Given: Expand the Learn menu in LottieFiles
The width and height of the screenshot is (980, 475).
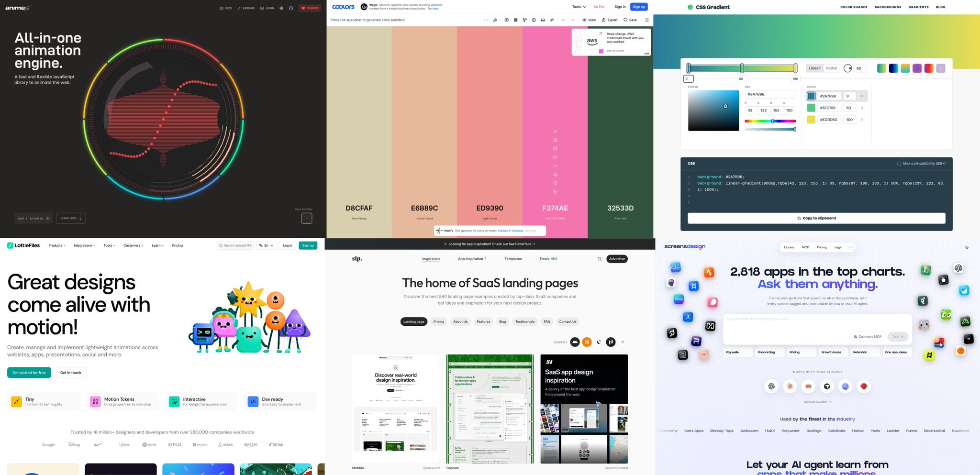Looking at the screenshot, I should point(158,245).
